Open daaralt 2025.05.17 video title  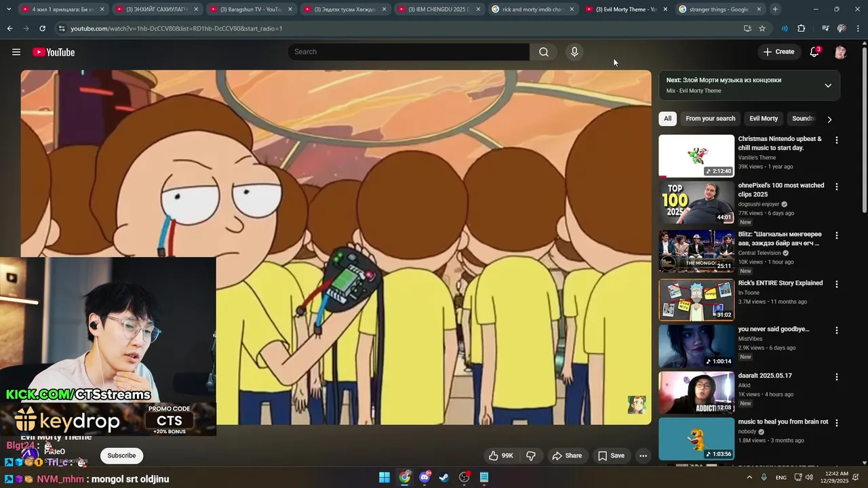click(765, 375)
